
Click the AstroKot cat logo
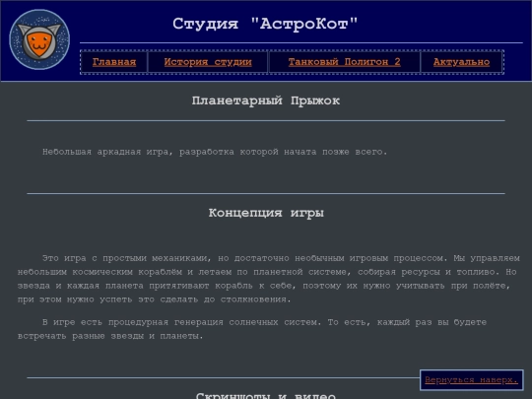click(39, 39)
